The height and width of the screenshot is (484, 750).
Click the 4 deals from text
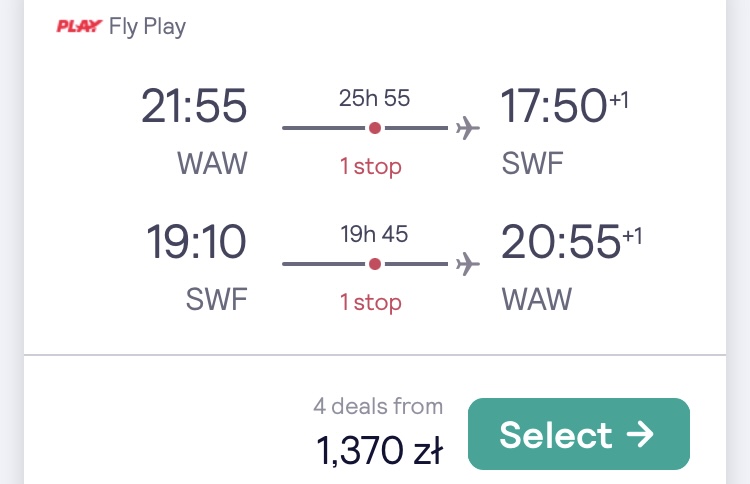pyautogui.click(x=378, y=407)
